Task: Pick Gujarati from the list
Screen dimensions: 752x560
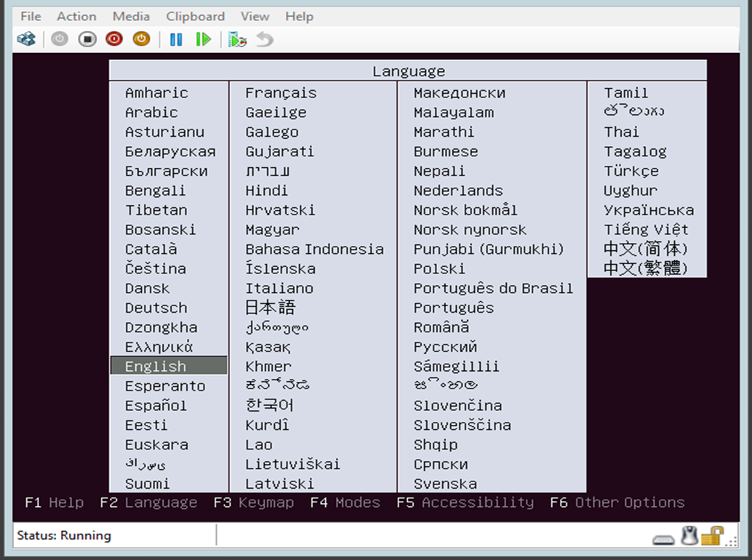Action: point(279,151)
